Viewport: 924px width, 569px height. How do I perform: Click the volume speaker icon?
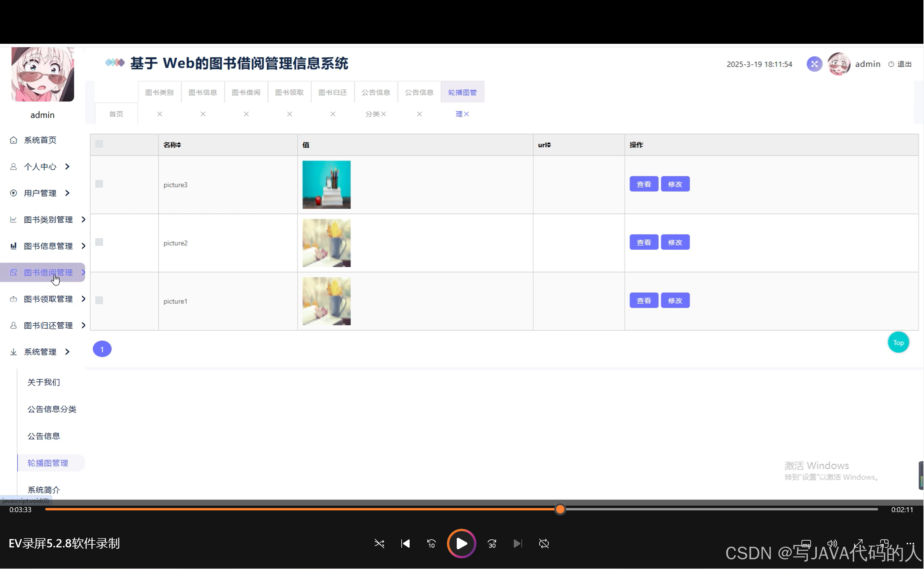(x=832, y=544)
